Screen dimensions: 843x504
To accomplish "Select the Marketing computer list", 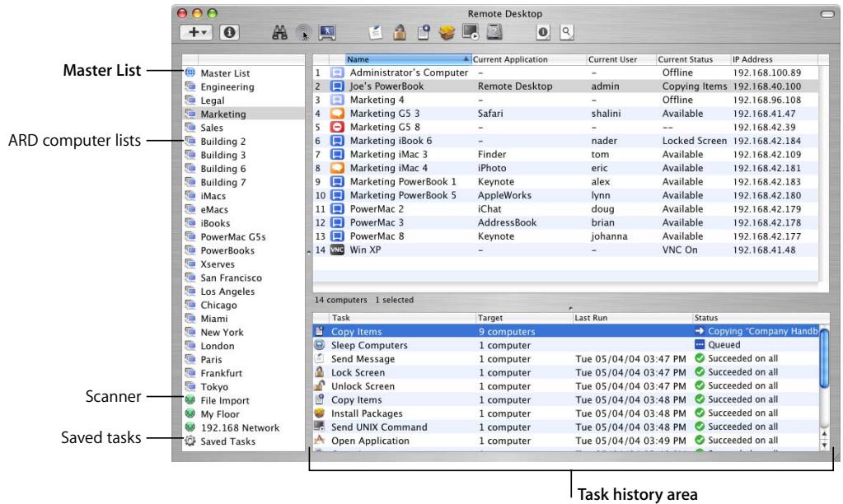I will (244, 114).
